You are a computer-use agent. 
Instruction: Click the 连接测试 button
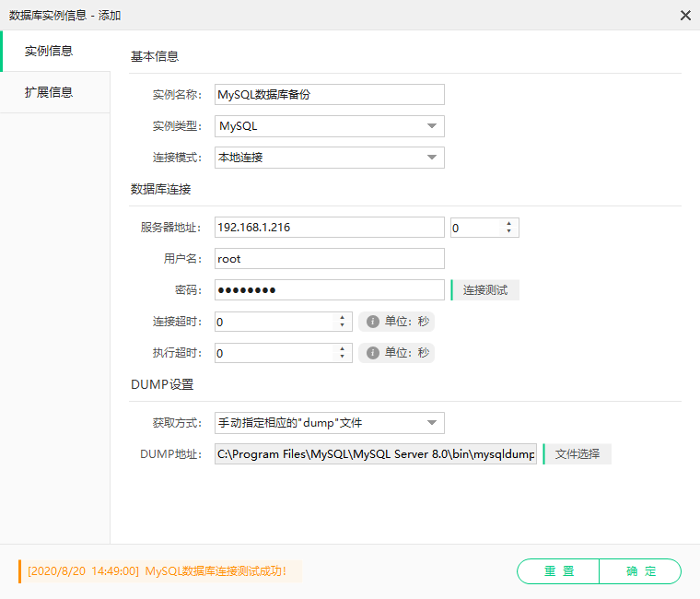[484, 290]
